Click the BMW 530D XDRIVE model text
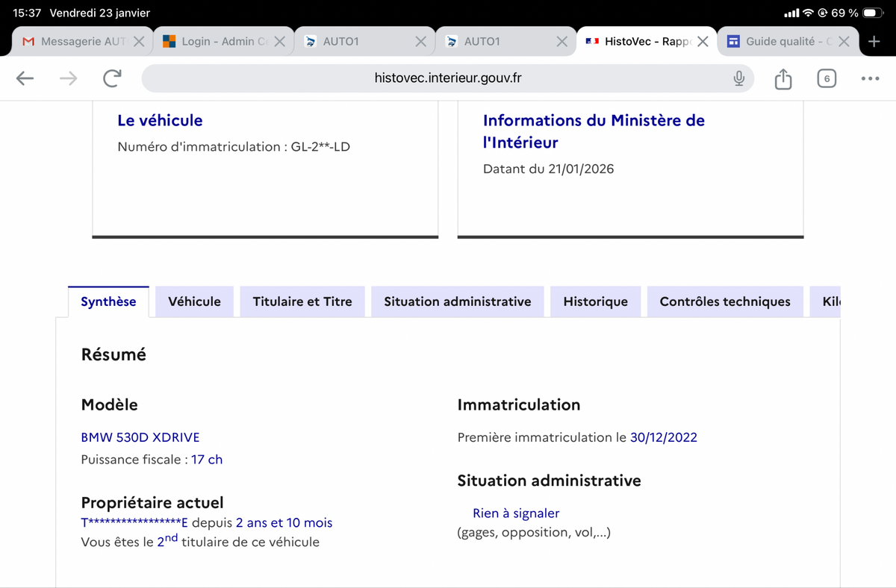Image resolution: width=896 pixels, height=588 pixels. coord(140,437)
